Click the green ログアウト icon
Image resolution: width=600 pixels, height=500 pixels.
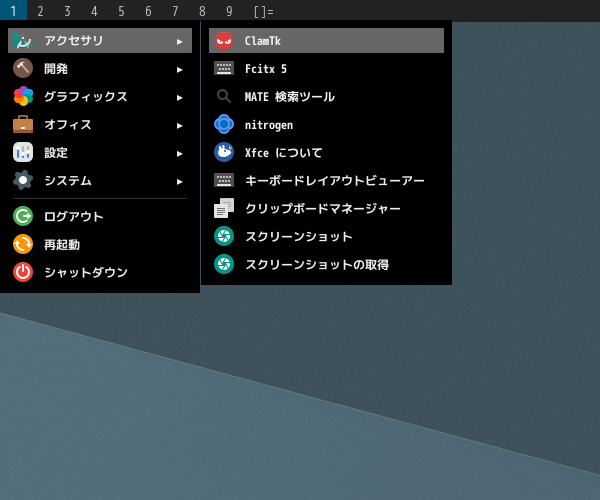coord(23,216)
